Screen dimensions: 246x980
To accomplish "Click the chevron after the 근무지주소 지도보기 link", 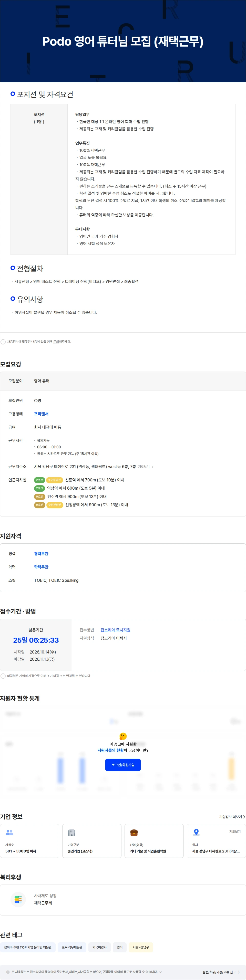I will tap(152, 466).
